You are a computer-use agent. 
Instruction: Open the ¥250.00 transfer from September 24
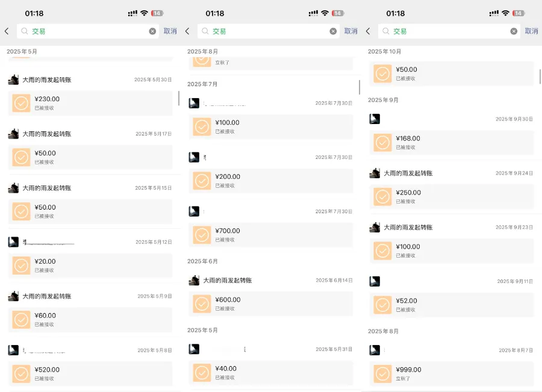point(452,196)
